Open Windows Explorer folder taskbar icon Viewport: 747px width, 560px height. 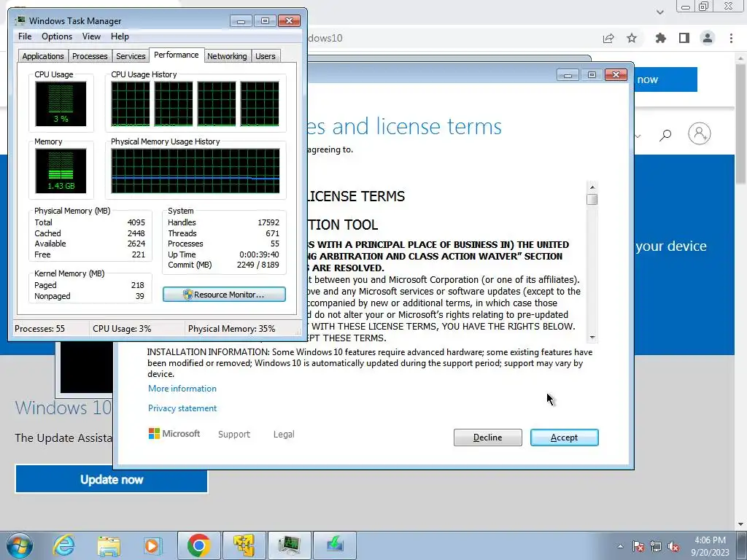click(109, 545)
